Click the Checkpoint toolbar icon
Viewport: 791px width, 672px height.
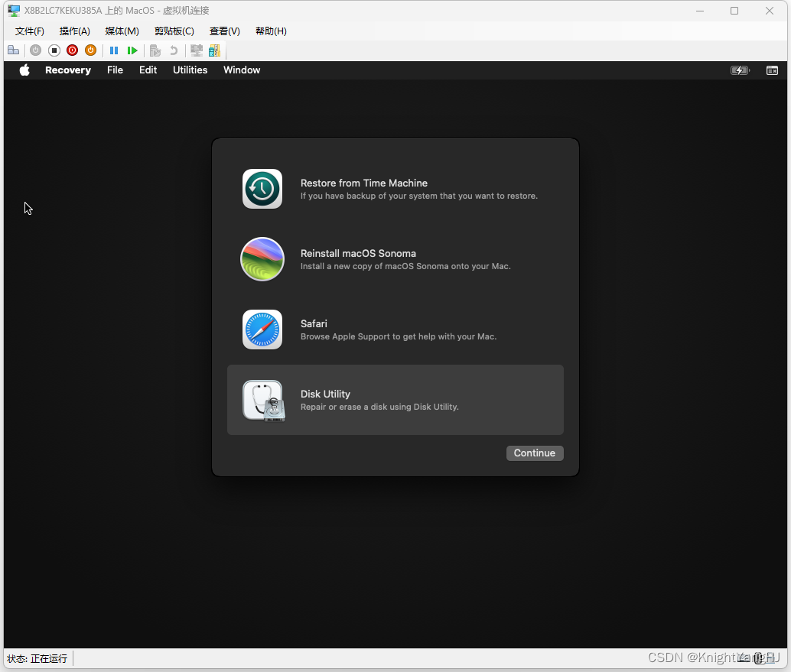(155, 50)
